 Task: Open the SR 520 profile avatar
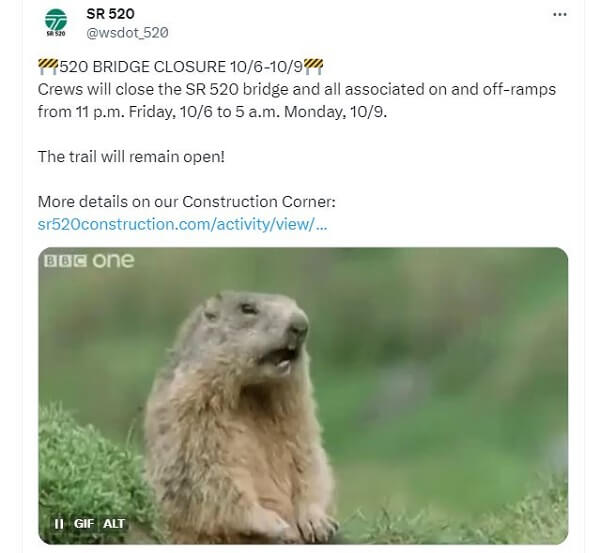pos(56,22)
